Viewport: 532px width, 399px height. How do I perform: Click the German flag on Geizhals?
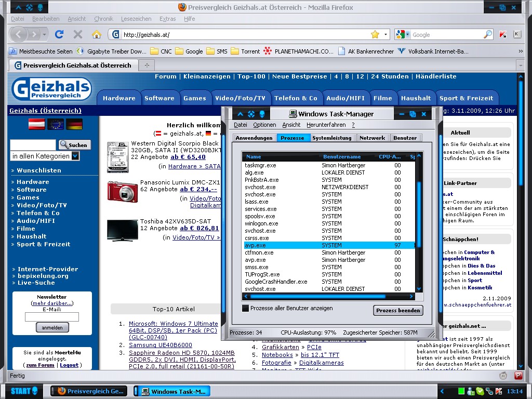click(x=74, y=124)
